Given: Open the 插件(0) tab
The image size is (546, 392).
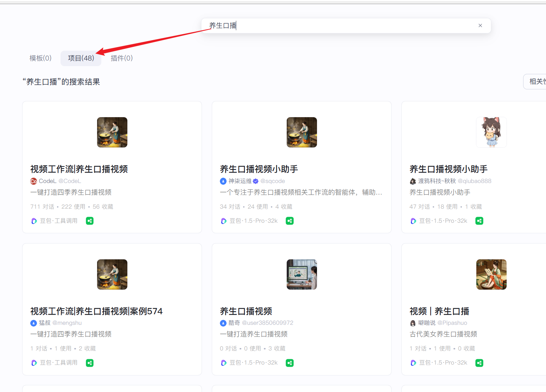Looking at the screenshot, I should click(122, 58).
